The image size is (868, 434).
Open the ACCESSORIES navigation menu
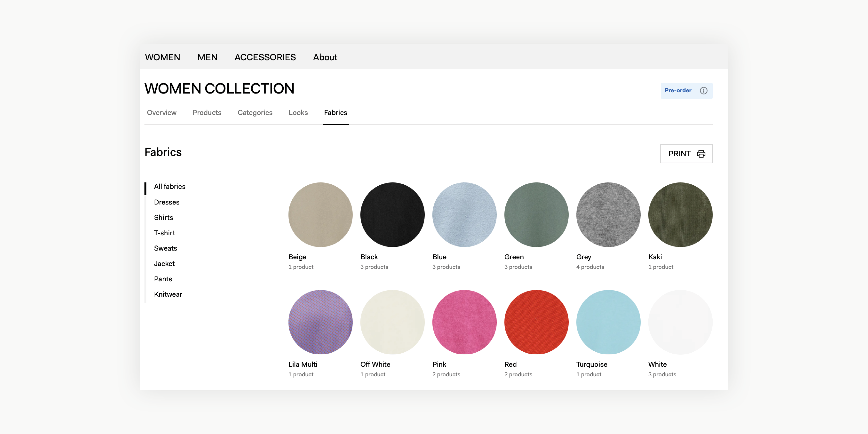click(x=265, y=57)
